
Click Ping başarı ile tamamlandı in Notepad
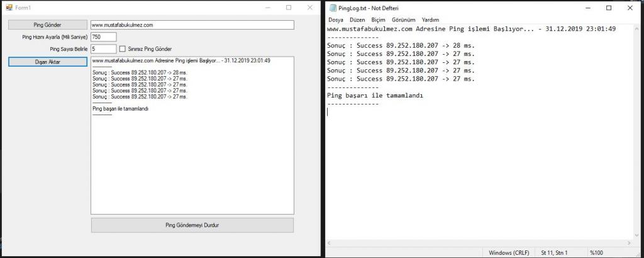[375, 95]
